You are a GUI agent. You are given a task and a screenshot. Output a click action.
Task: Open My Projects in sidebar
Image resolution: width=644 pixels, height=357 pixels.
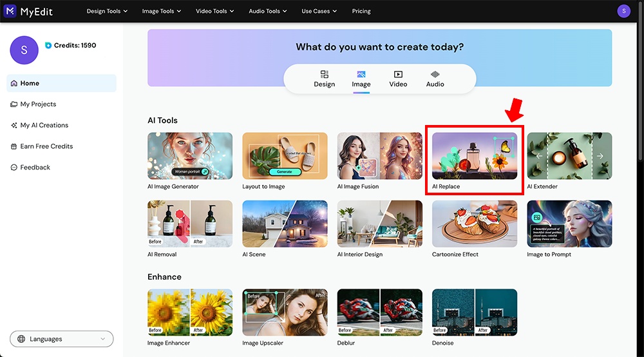(38, 104)
